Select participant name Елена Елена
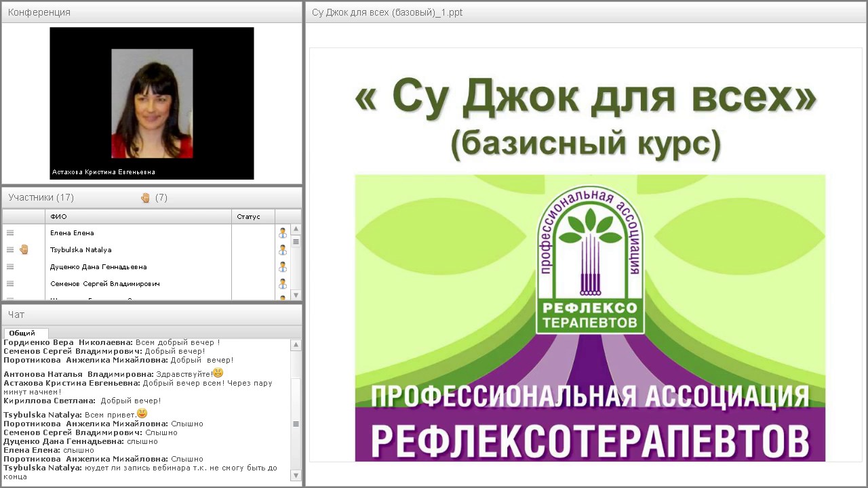Viewport: 868px width, 488px height. pyautogui.click(x=72, y=232)
